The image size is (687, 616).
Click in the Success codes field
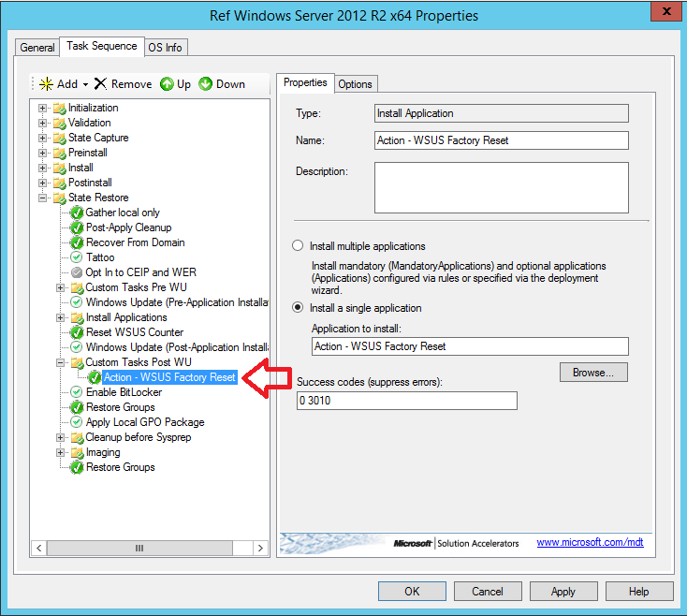point(405,401)
